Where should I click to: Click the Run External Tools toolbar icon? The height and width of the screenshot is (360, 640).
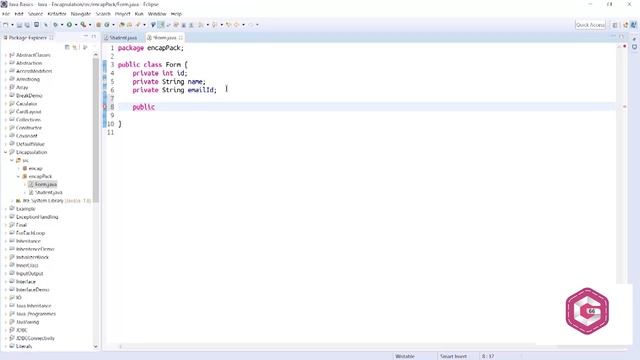click(83, 25)
